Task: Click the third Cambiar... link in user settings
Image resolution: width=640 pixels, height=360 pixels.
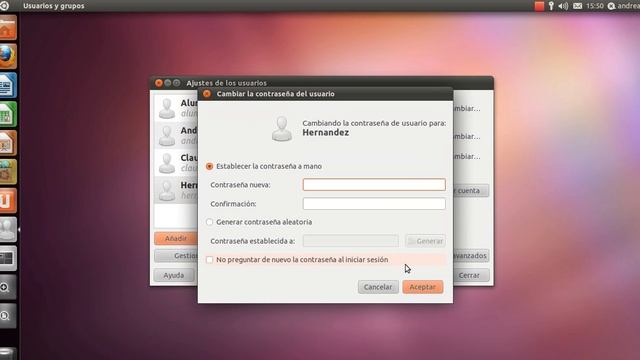Action: [x=467, y=156]
